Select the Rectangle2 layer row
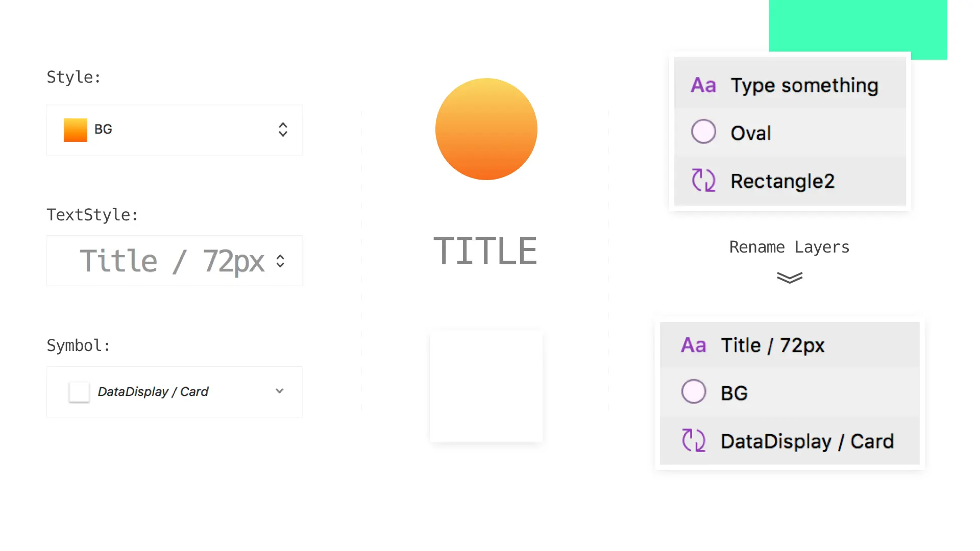980x551 pixels. click(x=790, y=181)
